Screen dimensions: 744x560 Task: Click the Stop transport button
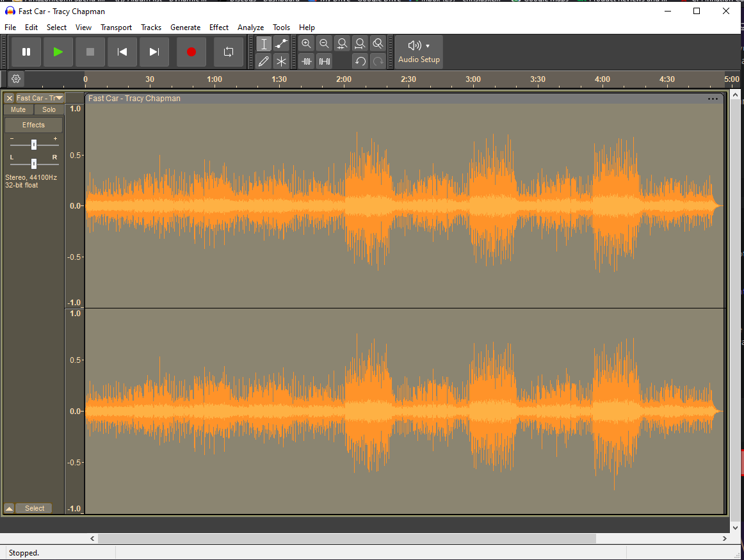tap(90, 52)
